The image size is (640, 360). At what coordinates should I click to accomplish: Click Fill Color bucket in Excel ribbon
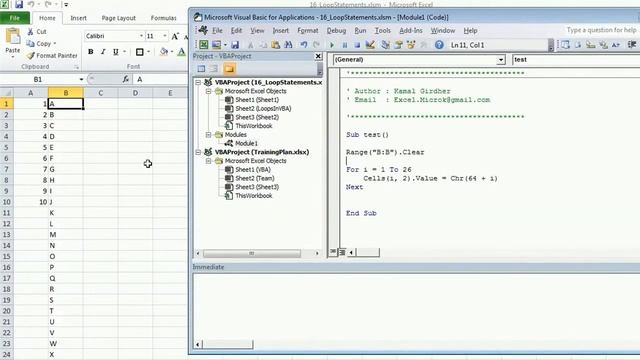pyautogui.click(x=164, y=52)
